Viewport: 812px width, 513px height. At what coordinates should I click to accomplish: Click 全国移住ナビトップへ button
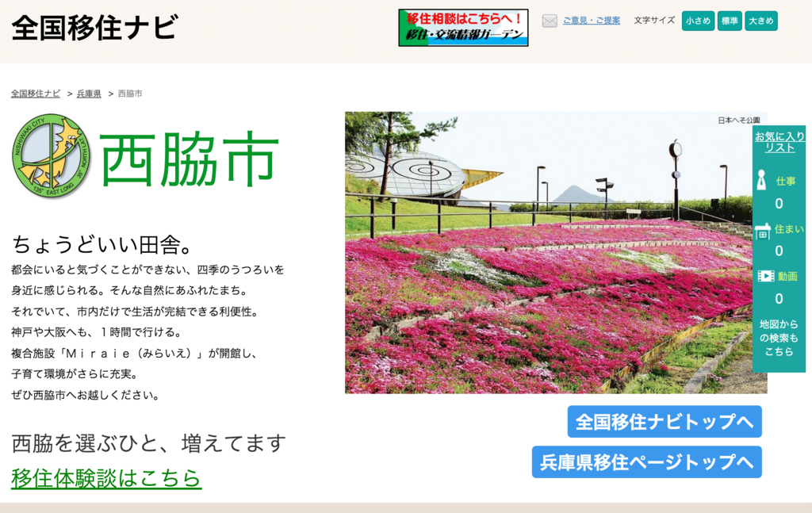point(665,421)
